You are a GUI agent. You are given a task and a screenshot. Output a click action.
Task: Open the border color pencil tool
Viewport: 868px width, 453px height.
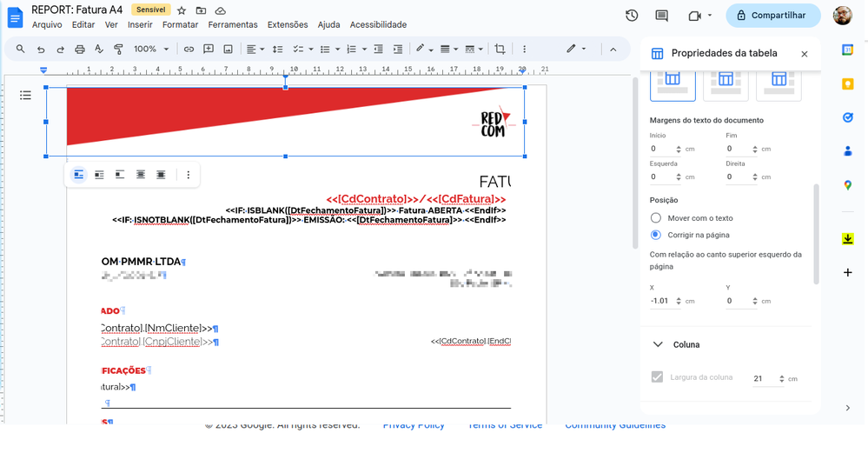[424, 50]
